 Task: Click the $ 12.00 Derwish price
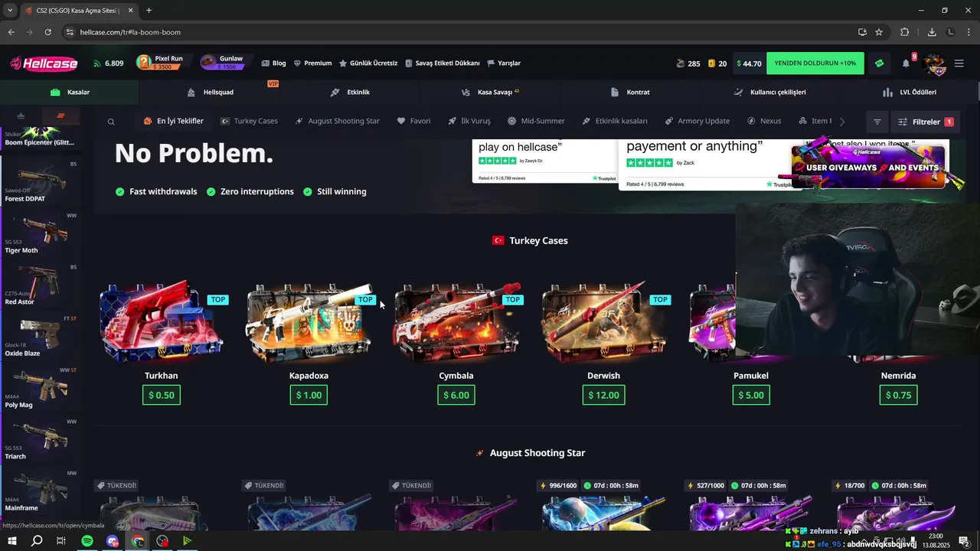point(603,395)
